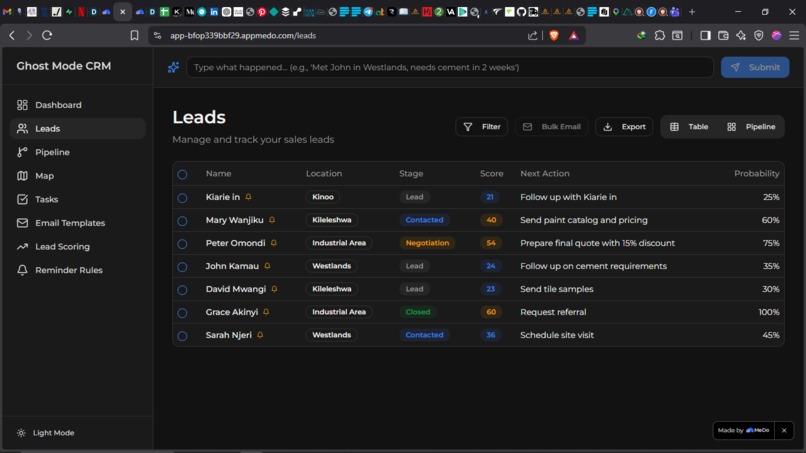Go back in the browser
806x453 pixels.
[12, 35]
